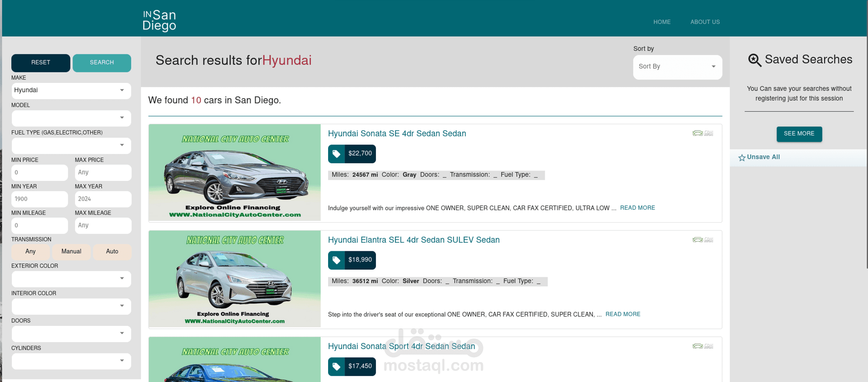Select the Any transmission option
Screen dimensions: 868x382
30,252
